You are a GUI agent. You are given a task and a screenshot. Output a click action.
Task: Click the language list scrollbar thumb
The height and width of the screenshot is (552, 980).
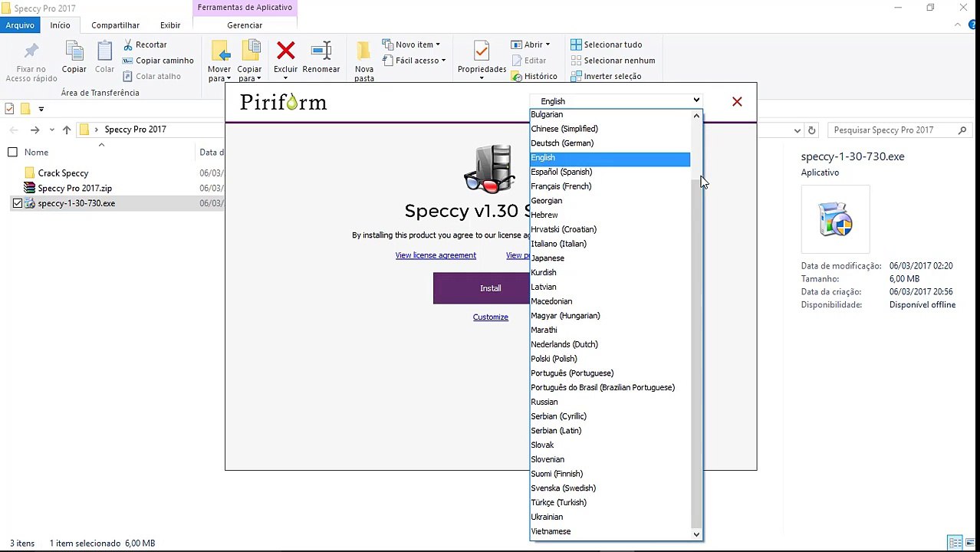coord(696,353)
